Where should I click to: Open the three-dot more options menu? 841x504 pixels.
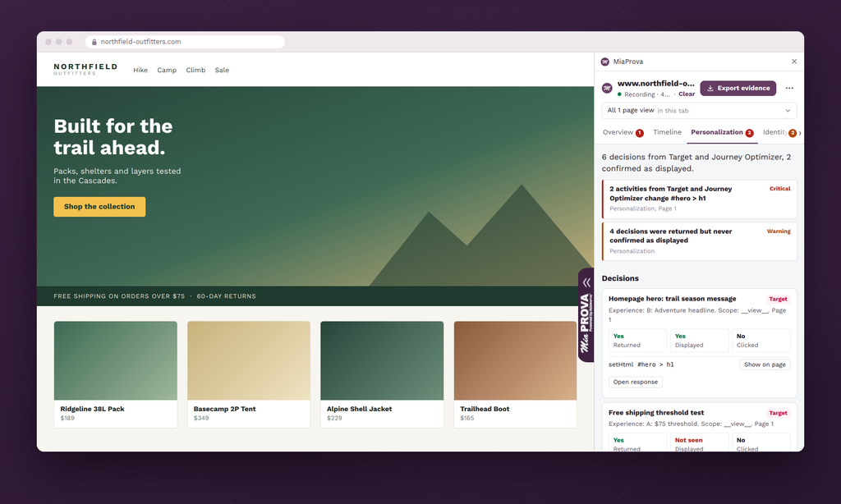pos(789,88)
